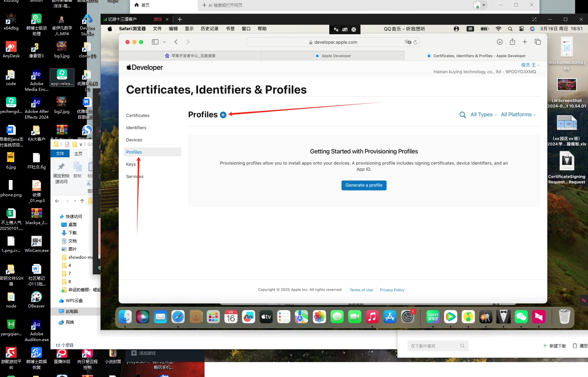Screen dimensions: 588x377
Task: Click the plus icon next to Profiles heading
Action: [223, 115]
